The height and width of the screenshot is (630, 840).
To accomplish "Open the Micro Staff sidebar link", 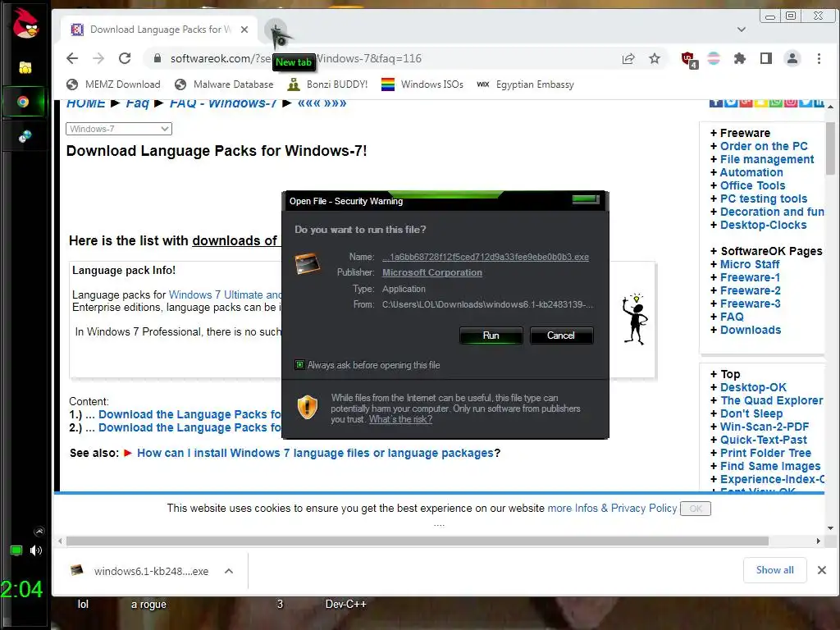I will pos(750,264).
